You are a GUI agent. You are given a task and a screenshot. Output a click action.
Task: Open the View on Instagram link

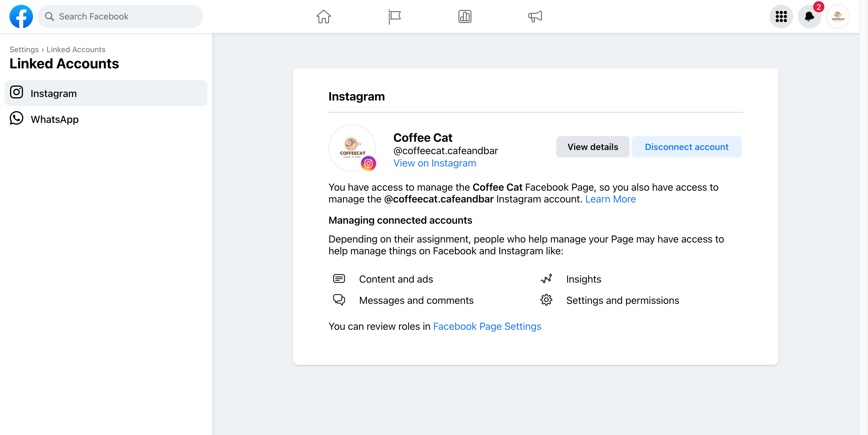(x=435, y=163)
